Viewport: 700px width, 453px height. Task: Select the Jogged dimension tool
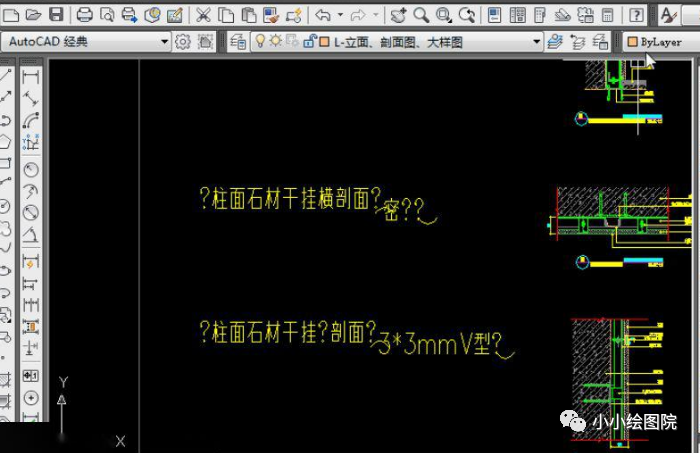pyautogui.click(x=30, y=191)
